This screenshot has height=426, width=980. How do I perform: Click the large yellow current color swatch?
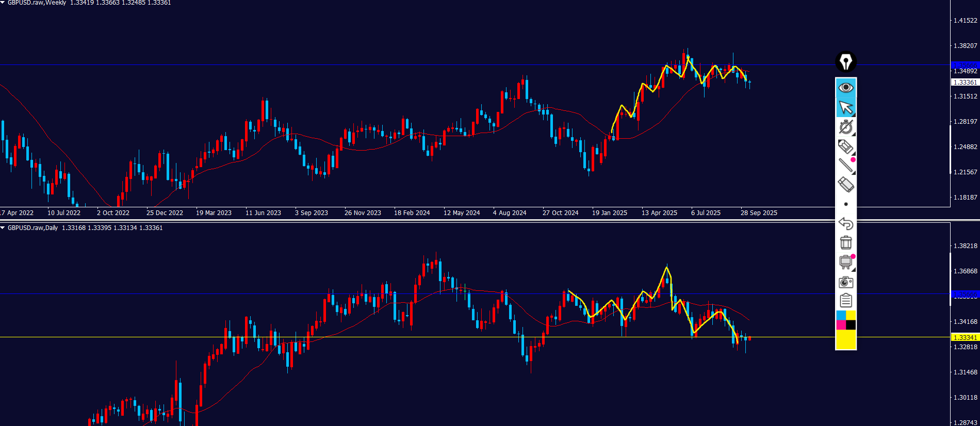click(x=845, y=340)
